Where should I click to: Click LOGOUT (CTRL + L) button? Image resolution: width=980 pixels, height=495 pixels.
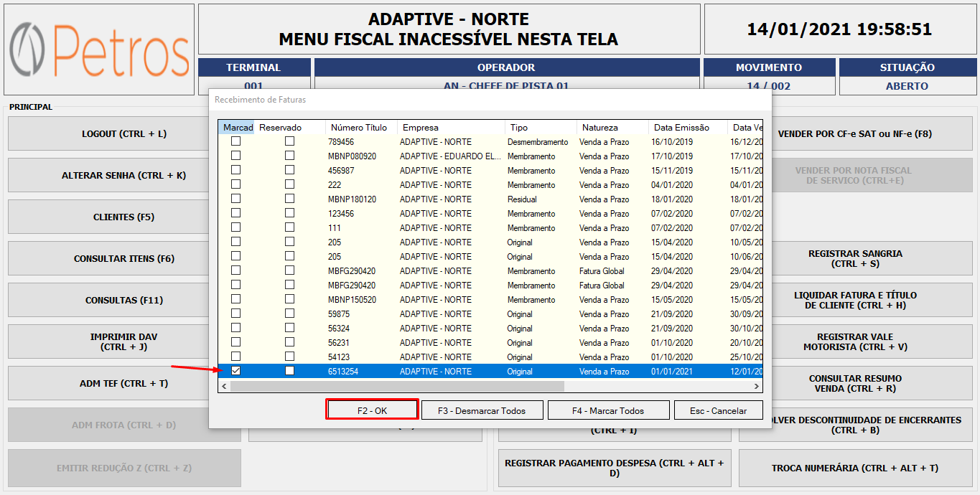pos(108,134)
